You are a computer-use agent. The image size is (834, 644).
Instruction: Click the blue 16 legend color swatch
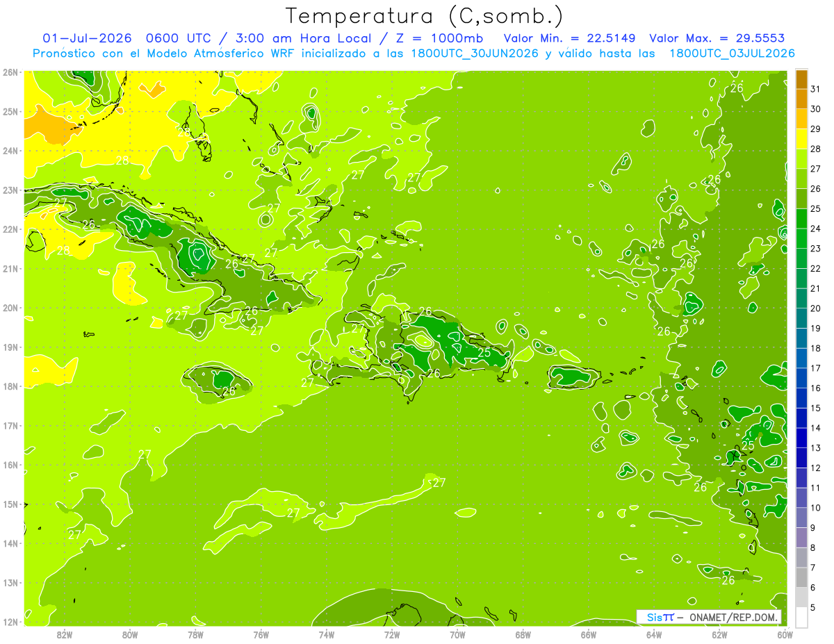(801, 378)
